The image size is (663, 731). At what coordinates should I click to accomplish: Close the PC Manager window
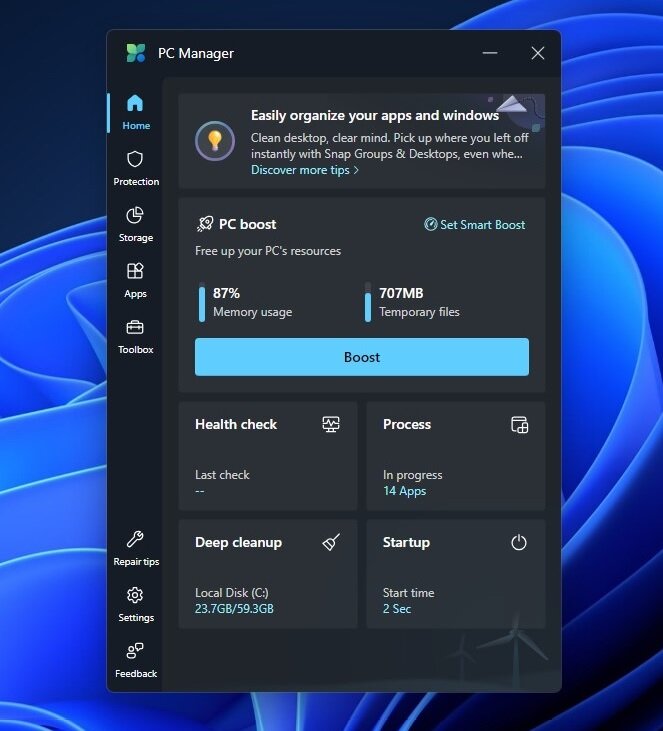pyautogui.click(x=538, y=53)
